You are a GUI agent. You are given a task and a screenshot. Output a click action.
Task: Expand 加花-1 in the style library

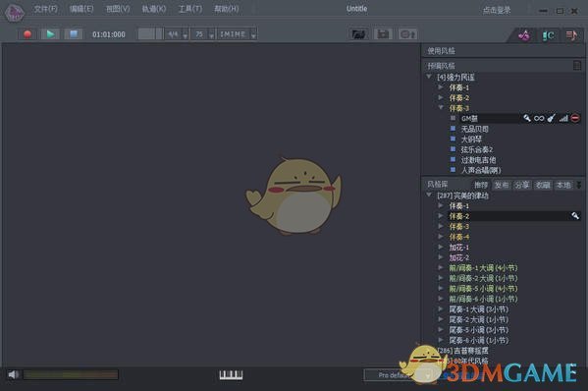(x=441, y=247)
